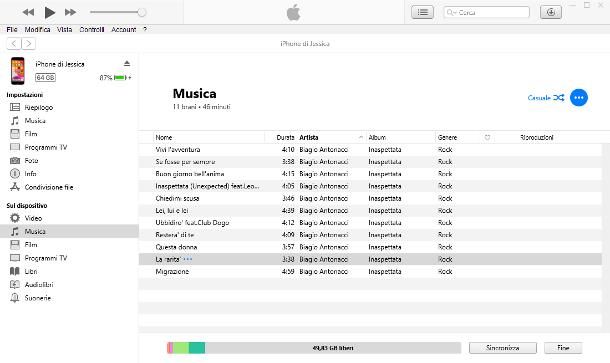610x363 pixels.
Task: Click the Fine button
Action: tap(563, 348)
